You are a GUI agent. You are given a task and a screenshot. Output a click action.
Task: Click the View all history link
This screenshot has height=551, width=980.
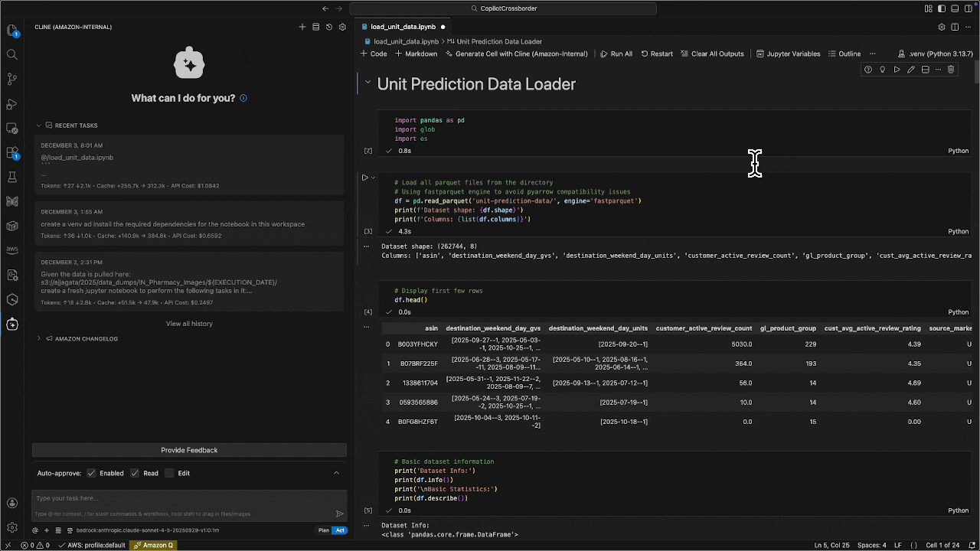pos(189,323)
